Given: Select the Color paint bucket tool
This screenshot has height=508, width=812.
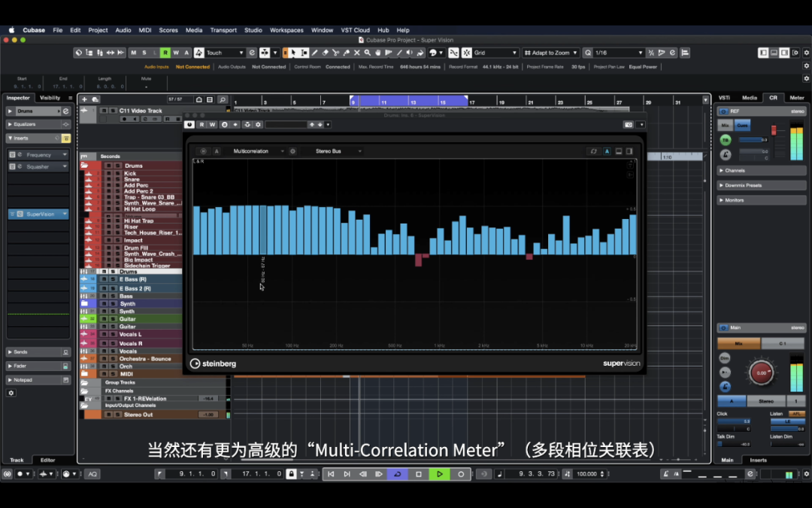Looking at the screenshot, I should (420, 53).
